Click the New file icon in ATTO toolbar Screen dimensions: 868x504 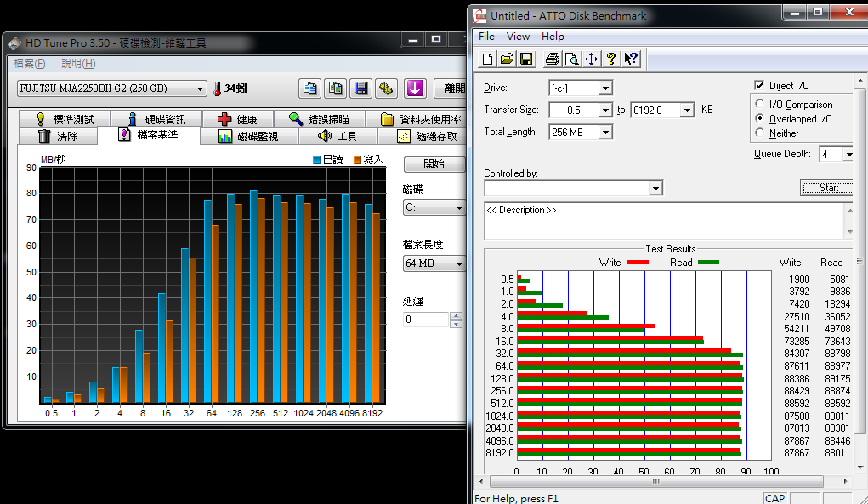tap(487, 59)
